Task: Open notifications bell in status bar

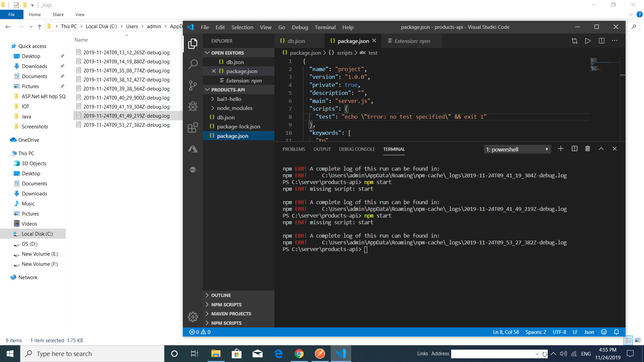Action: coord(616,332)
